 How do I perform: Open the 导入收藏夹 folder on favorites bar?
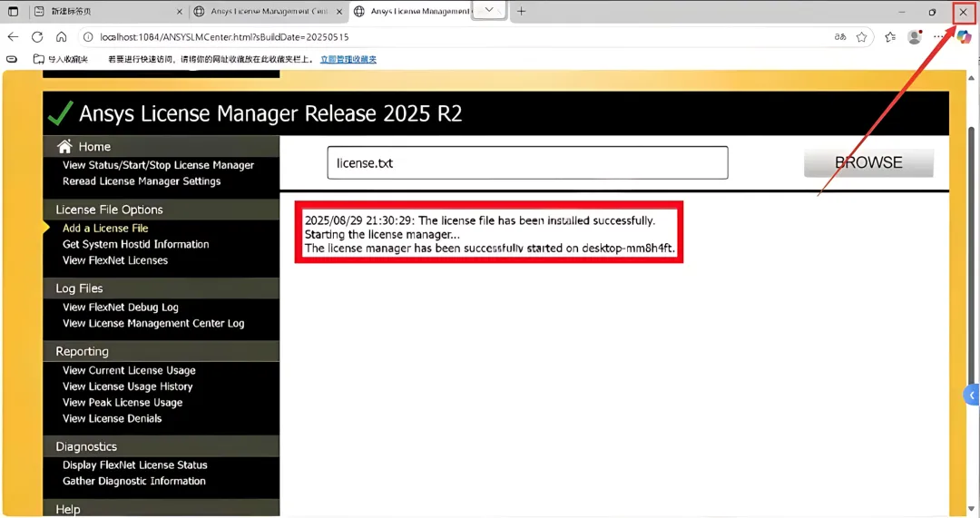coord(61,59)
